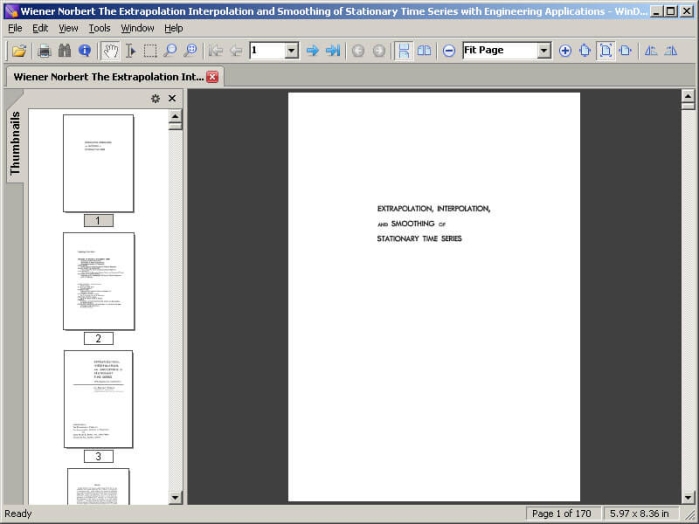Click thumbnails scrollbar up arrow
699x524 pixels.
click(175, 116)
